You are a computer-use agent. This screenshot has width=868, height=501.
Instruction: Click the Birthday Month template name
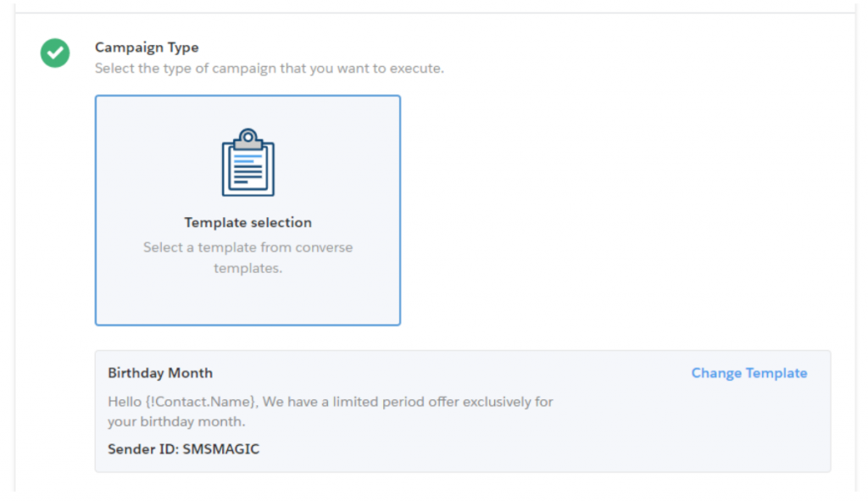pos(160,373)
